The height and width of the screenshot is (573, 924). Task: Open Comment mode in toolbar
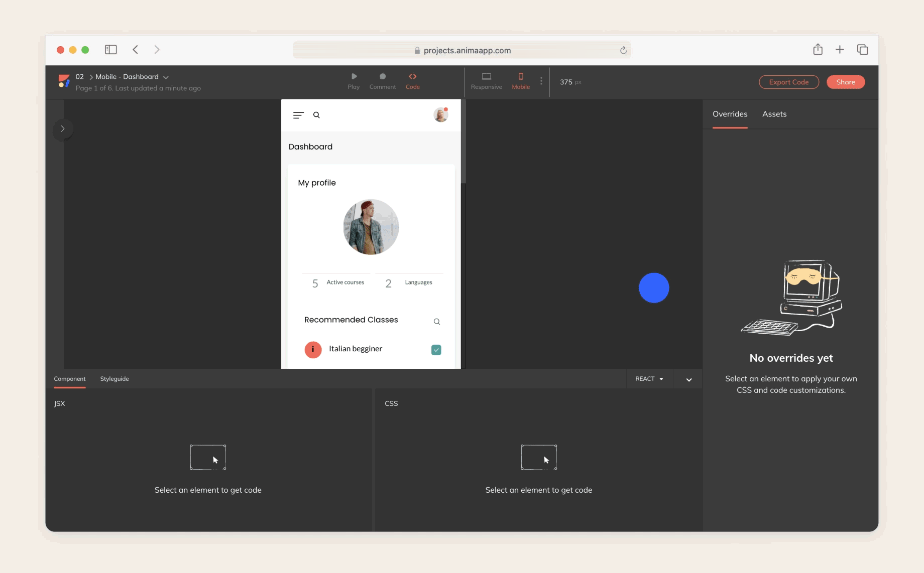pos(382,77)
